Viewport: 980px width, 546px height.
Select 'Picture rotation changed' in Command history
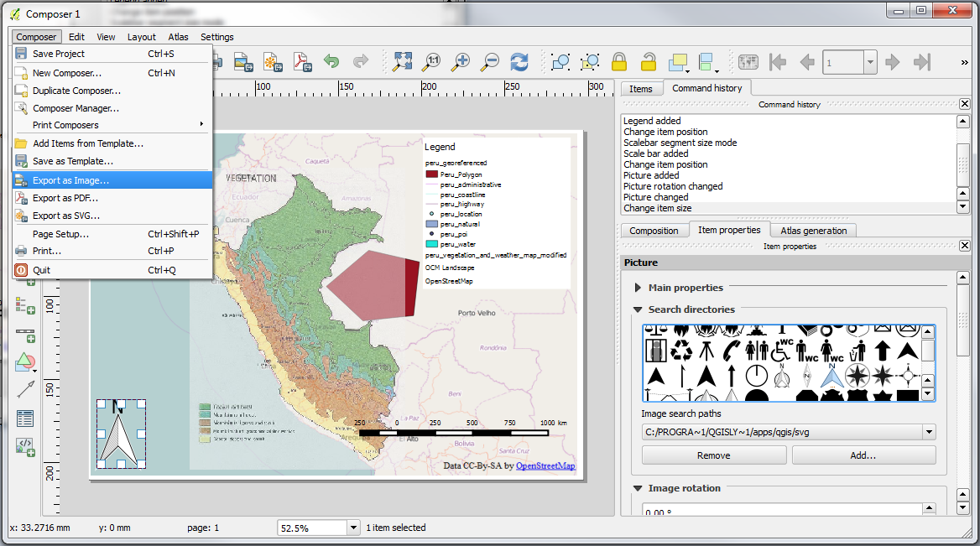coord(673,186)
